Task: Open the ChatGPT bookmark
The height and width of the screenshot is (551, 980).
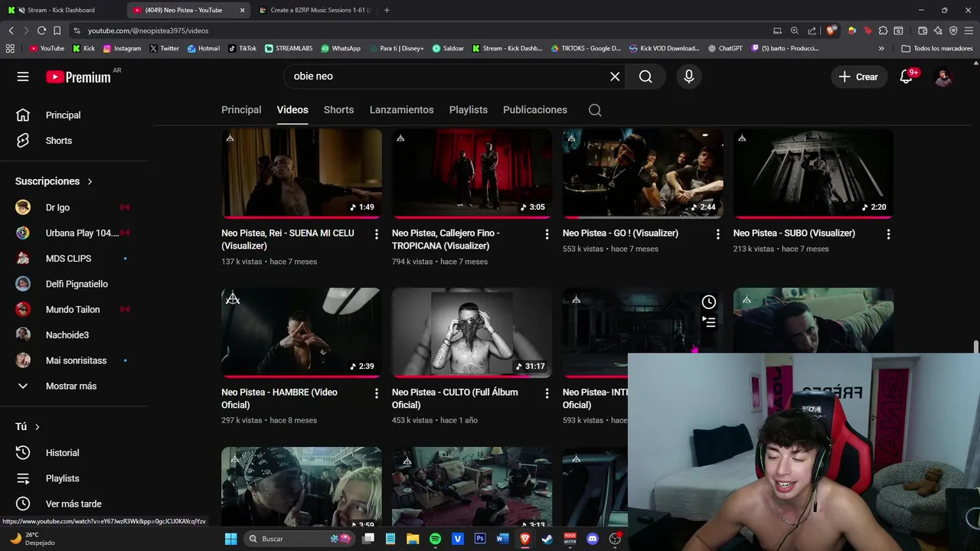Action: pyautogui.click(x=725, y=48)
